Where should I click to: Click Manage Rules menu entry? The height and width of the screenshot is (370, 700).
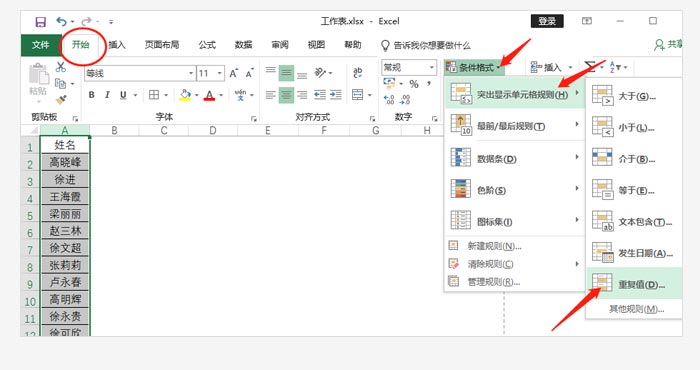point(515,282)
